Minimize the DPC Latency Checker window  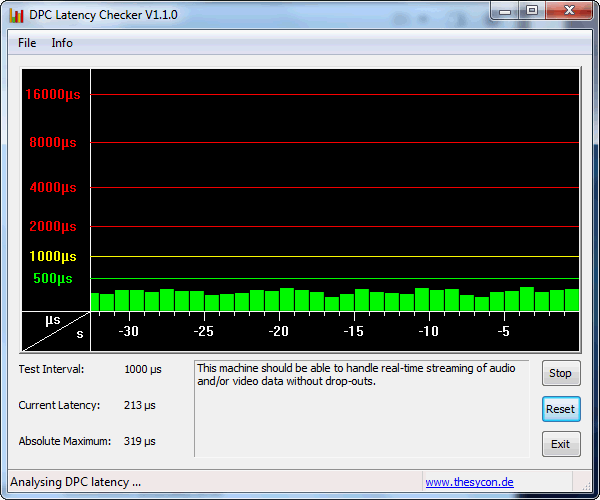(505, 10)
